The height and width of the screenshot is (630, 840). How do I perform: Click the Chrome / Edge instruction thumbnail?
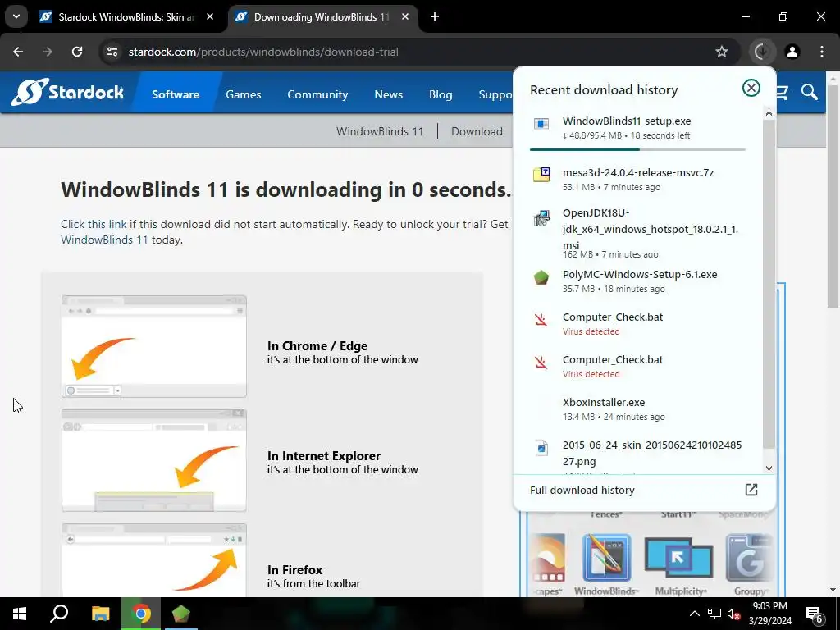click(153, 346)
